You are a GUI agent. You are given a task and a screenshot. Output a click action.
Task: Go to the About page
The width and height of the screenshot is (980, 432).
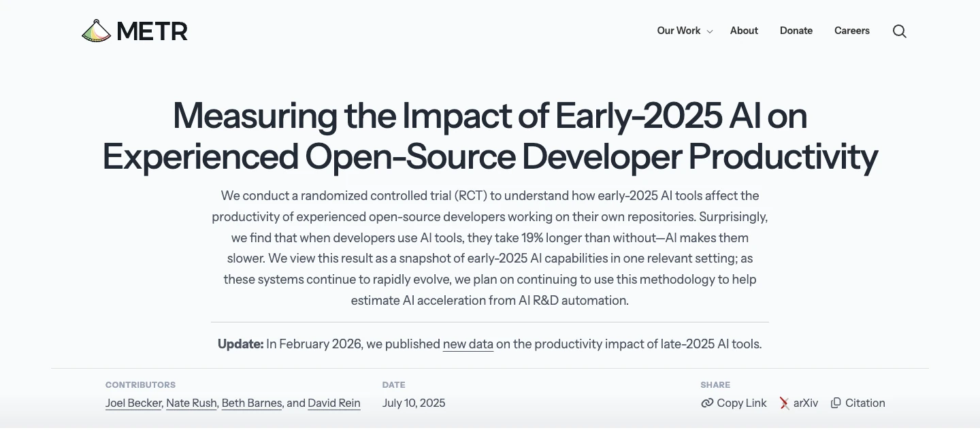pyautogui.click(x=744, y=31)
